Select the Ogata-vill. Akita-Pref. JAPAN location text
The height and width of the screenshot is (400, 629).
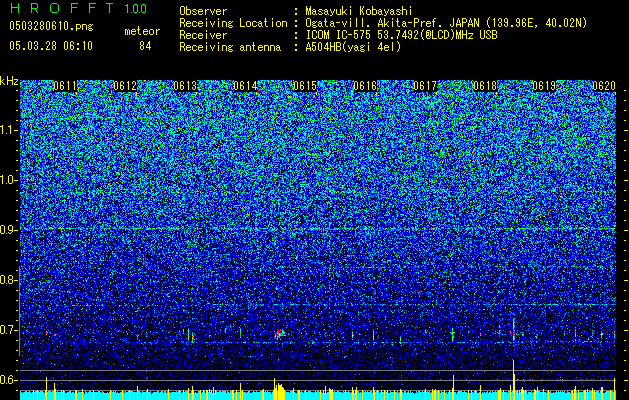pyautogui.click(x=446, y=23)
